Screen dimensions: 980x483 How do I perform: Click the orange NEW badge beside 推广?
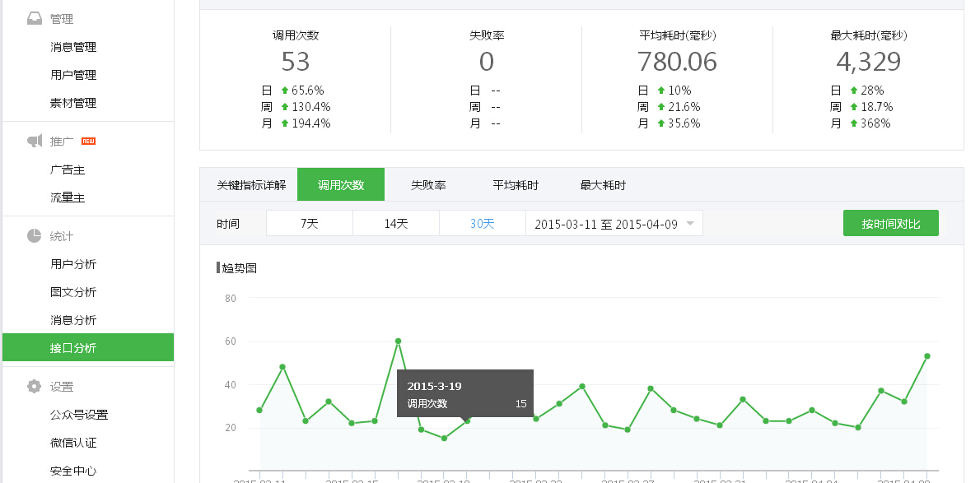tap(89, 141)
